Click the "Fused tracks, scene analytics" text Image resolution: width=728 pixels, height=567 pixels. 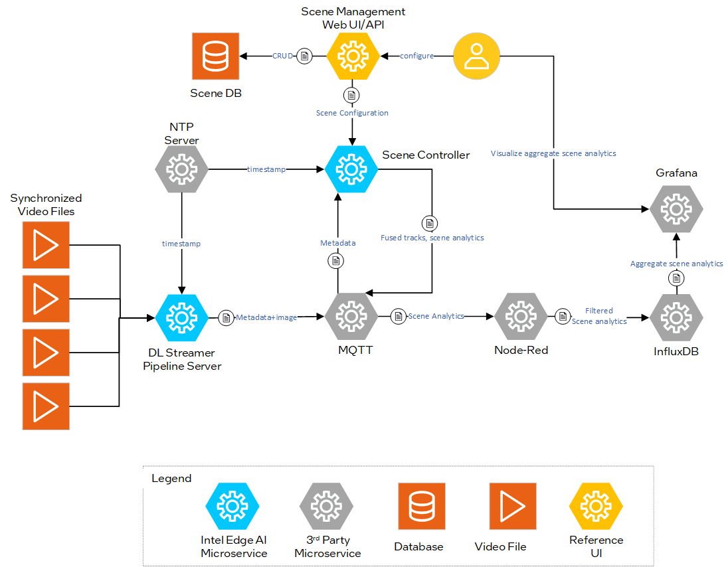(x=432, y=237)
